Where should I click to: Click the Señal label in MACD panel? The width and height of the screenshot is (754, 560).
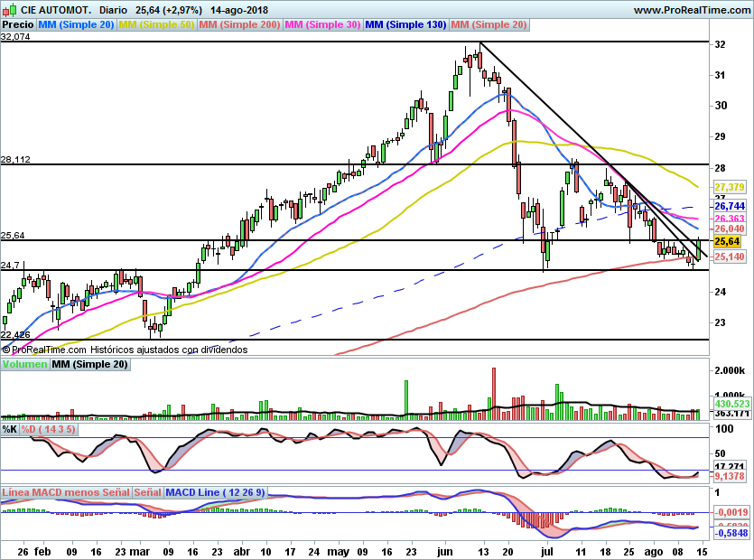[x=147, y=492]
